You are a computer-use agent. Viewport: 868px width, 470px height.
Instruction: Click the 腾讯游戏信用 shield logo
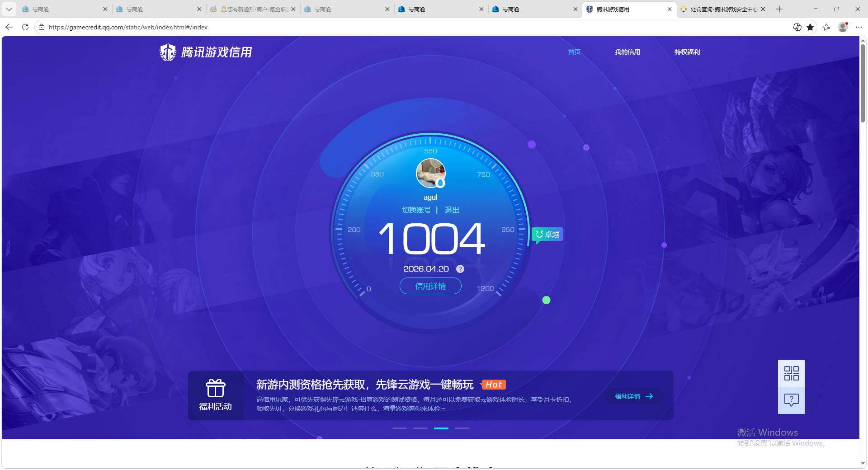167,52
